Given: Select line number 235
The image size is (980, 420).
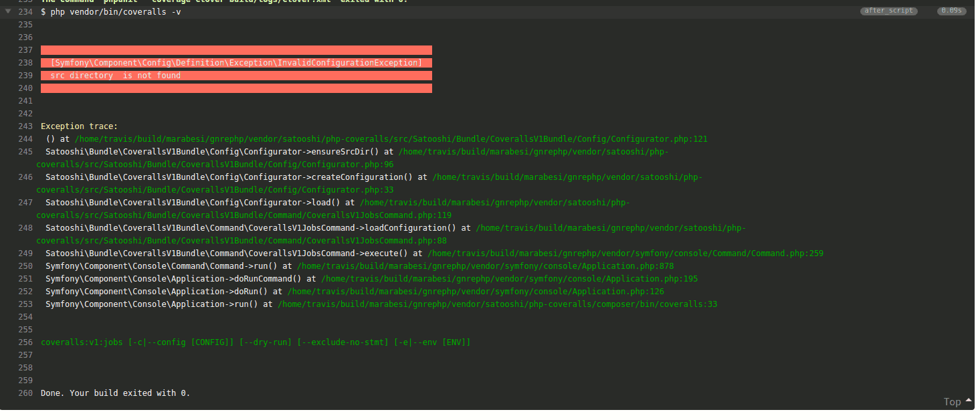Looking at the screenshot, I should [x=26, y=25].
